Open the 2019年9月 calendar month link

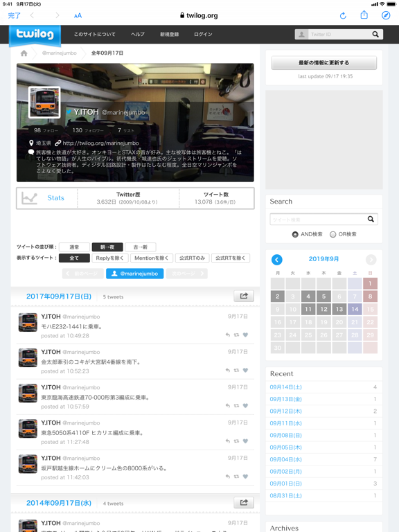tap(323, 259)
